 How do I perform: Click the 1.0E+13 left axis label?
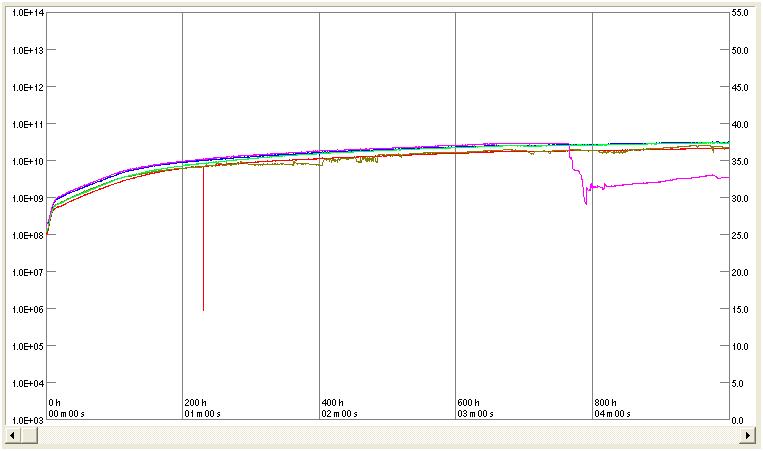[28, 50]
